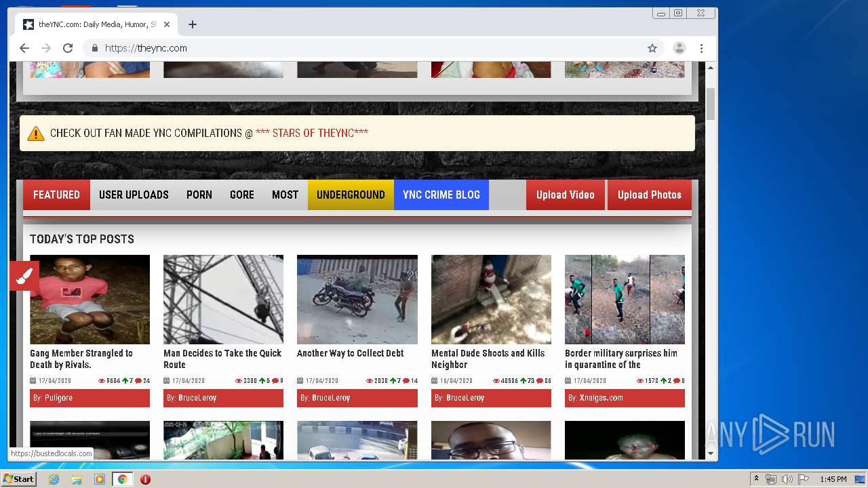Image resolution: width=868 pixels, height=488 pixels.
Task: Select the MOST tab
Action: pyautogui.click(x=285, y=195)
